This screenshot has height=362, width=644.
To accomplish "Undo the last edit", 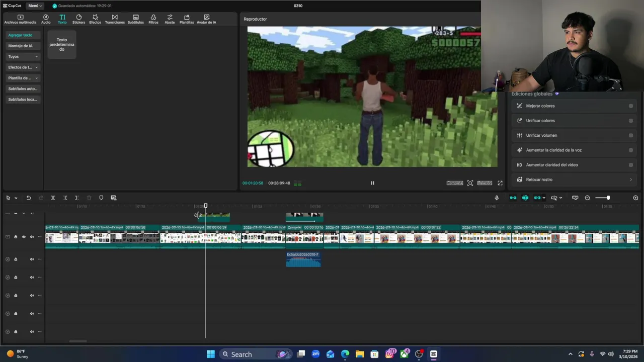I will [x=29, y=198].
